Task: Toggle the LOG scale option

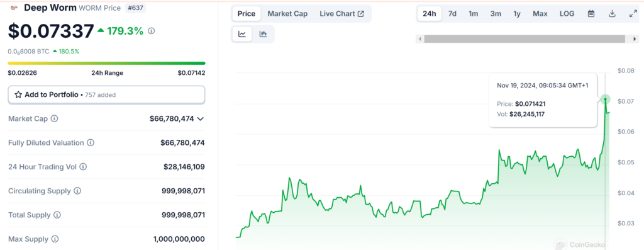Action: point(567,14)
